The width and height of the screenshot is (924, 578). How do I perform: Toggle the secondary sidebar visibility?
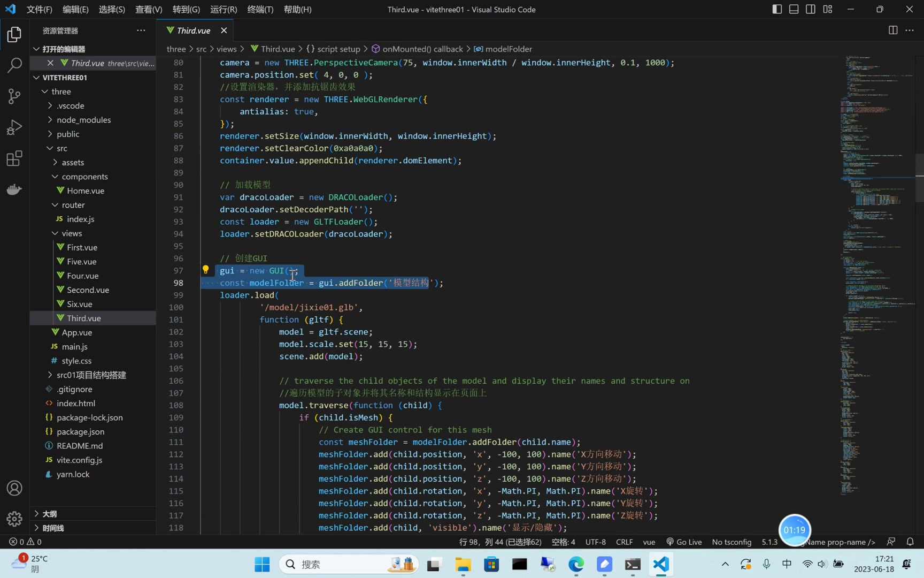coord(810,9)
